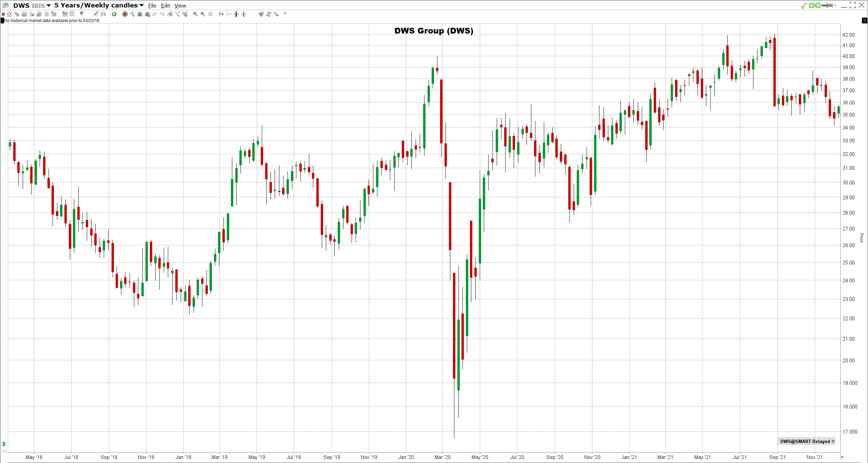Select the single trendline drawing tool

(x=177, y=14)
